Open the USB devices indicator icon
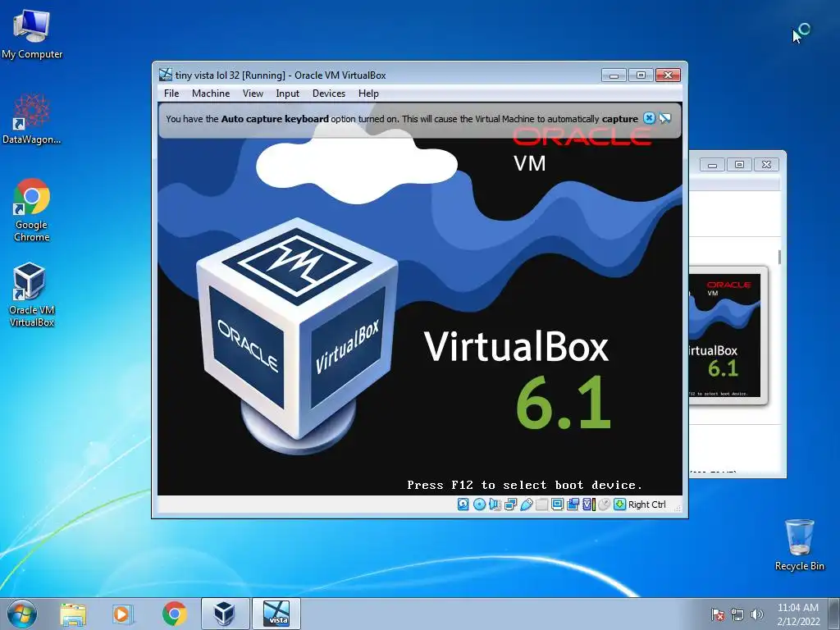This screenshot has width=840, height=630. [526, 504]
